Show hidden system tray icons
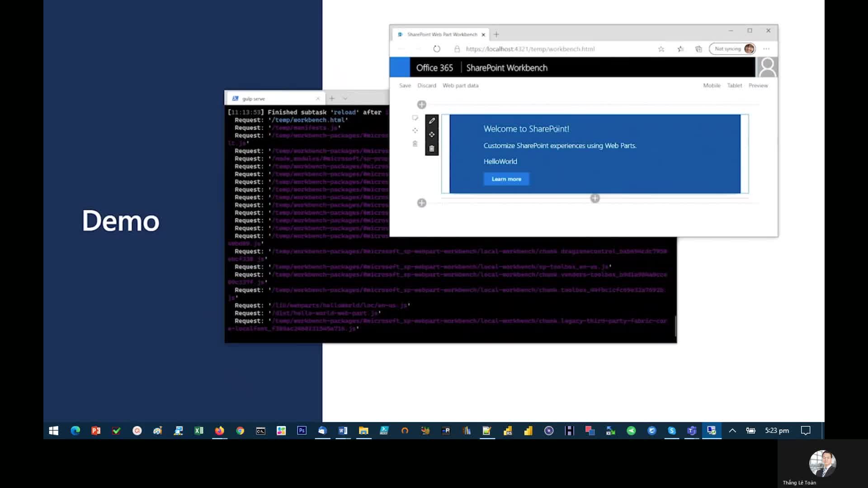This screenshot has height=488, width=868. (732, 431)
